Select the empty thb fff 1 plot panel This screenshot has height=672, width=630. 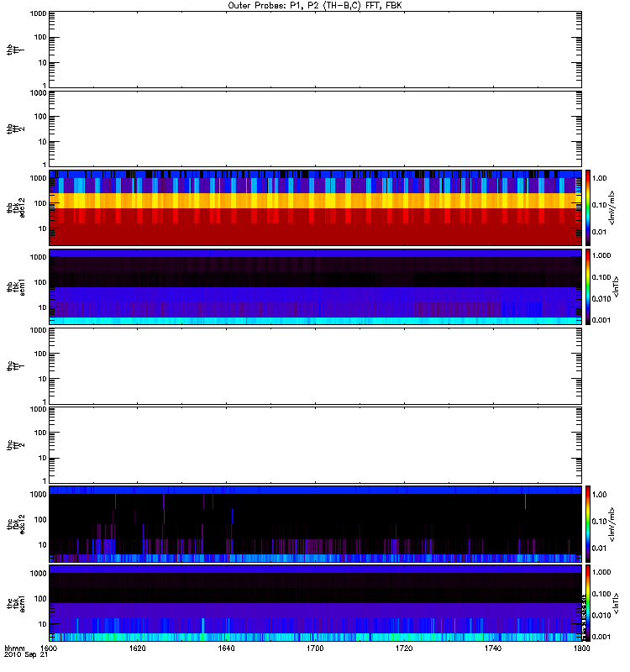click(x=316, y=50)
